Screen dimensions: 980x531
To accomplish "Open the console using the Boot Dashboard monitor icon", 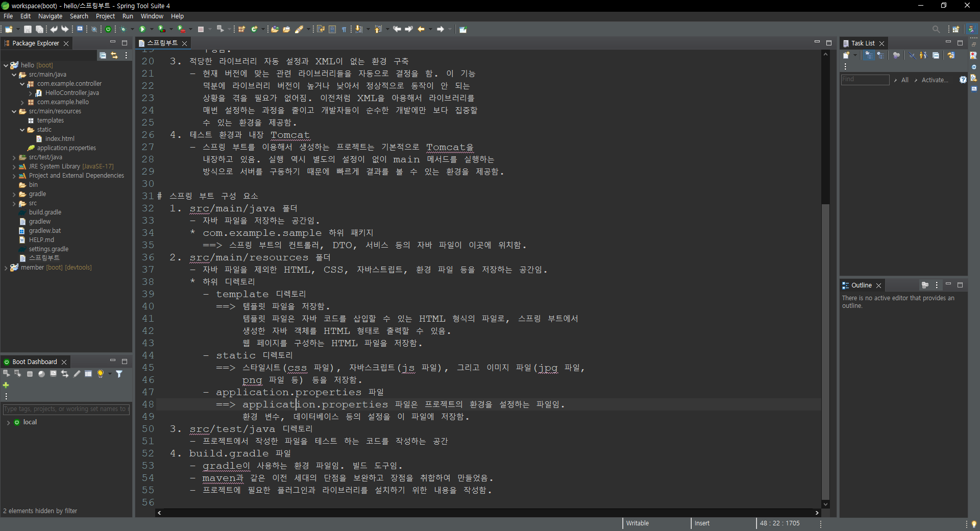I will (x=53, y=374).
